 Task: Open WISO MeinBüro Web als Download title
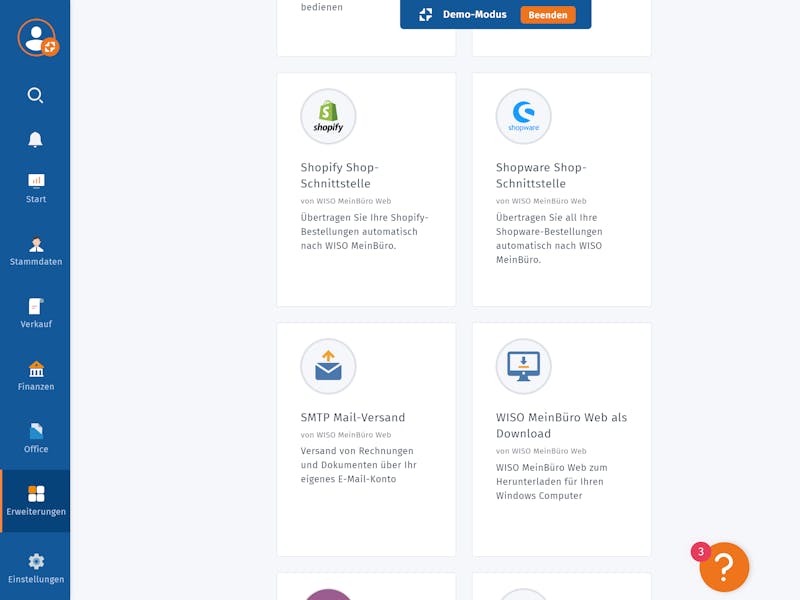coord(561,425)
